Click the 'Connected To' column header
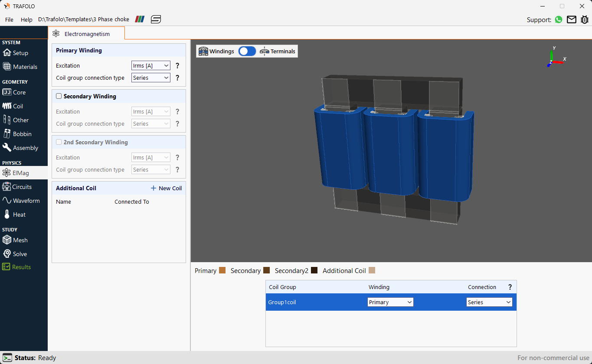The image size is (592, 364). pyautogui.click(x=132, y=202)
